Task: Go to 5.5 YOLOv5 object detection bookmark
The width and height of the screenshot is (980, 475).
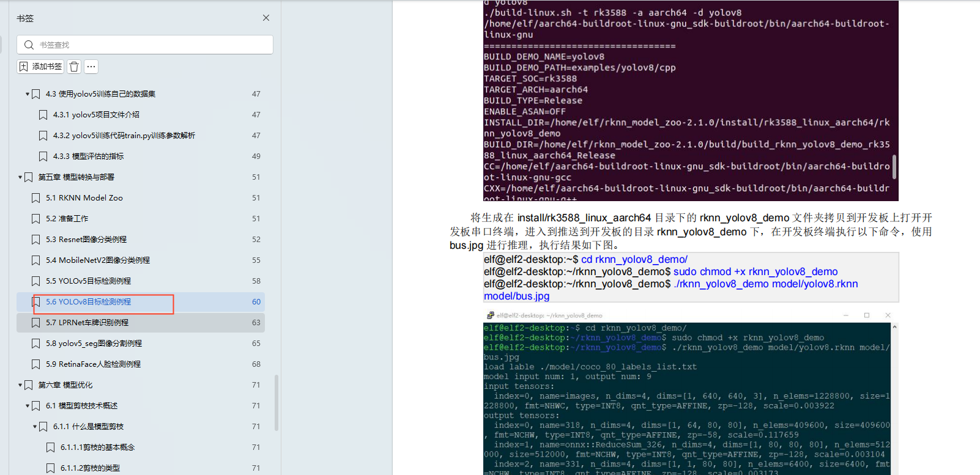Action: click(94, 281)
